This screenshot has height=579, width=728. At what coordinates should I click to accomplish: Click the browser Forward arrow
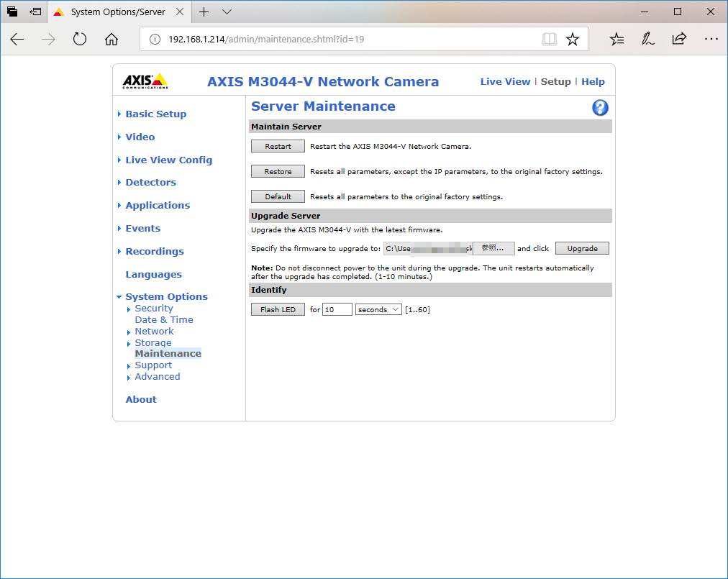pos(48,39)
